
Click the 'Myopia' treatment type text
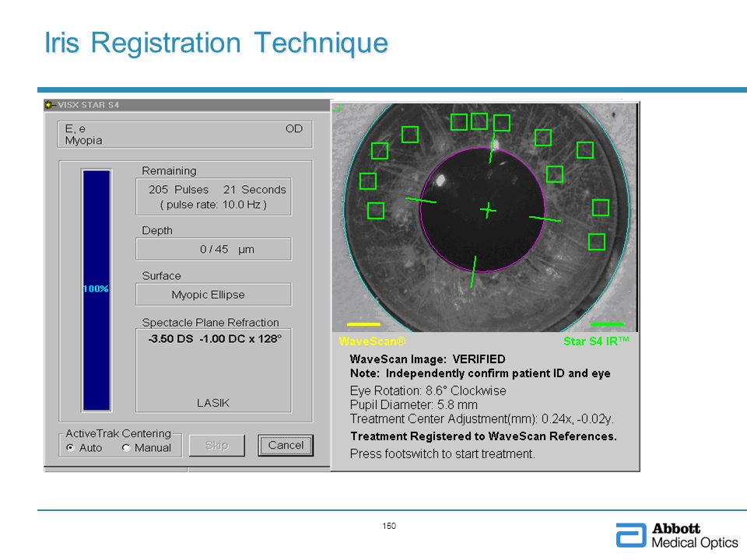84,141
